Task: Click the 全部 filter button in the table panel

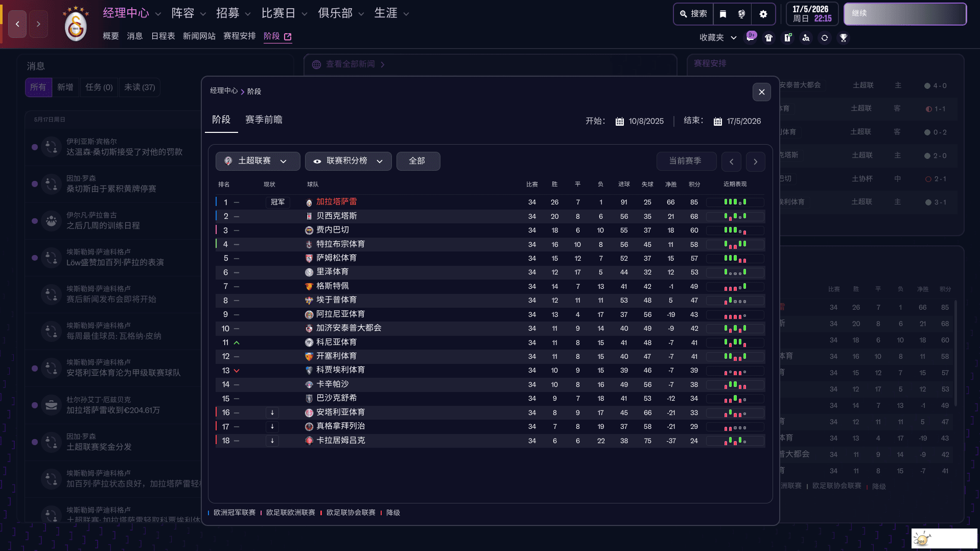Action: point(418,161)
